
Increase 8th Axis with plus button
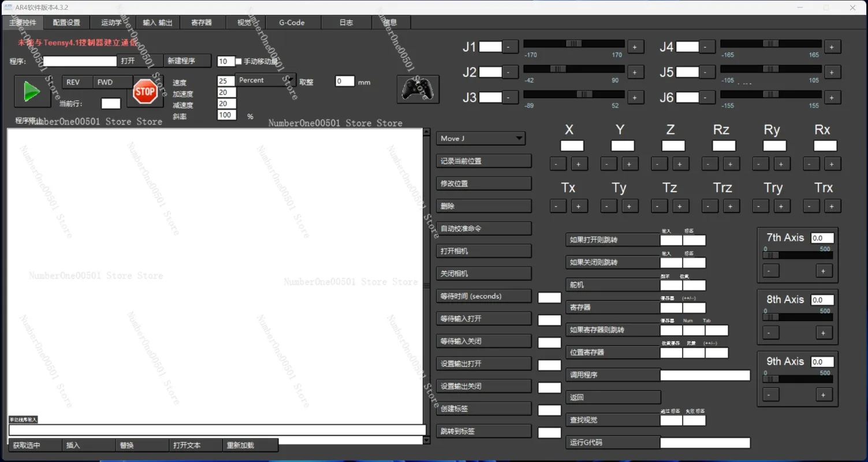pyautogui.click(x=824, y=333)
